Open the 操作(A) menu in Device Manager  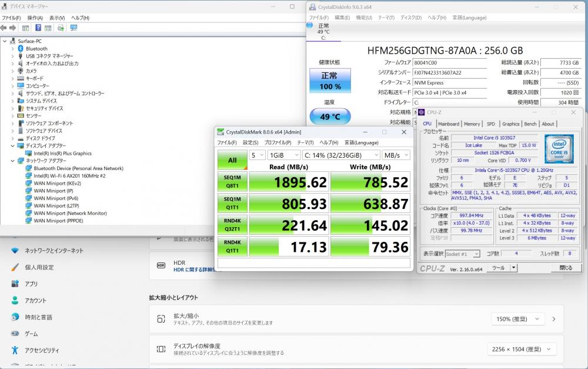click(35, 18)
